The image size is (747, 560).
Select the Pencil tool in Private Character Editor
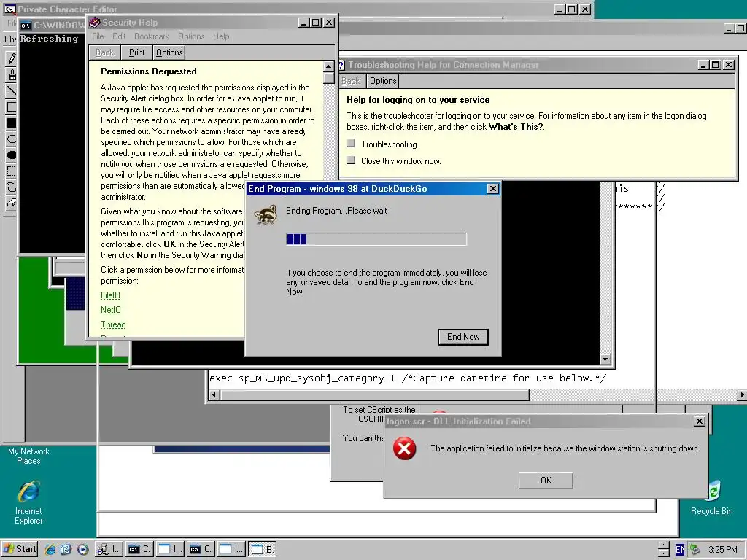click(12, 58)
